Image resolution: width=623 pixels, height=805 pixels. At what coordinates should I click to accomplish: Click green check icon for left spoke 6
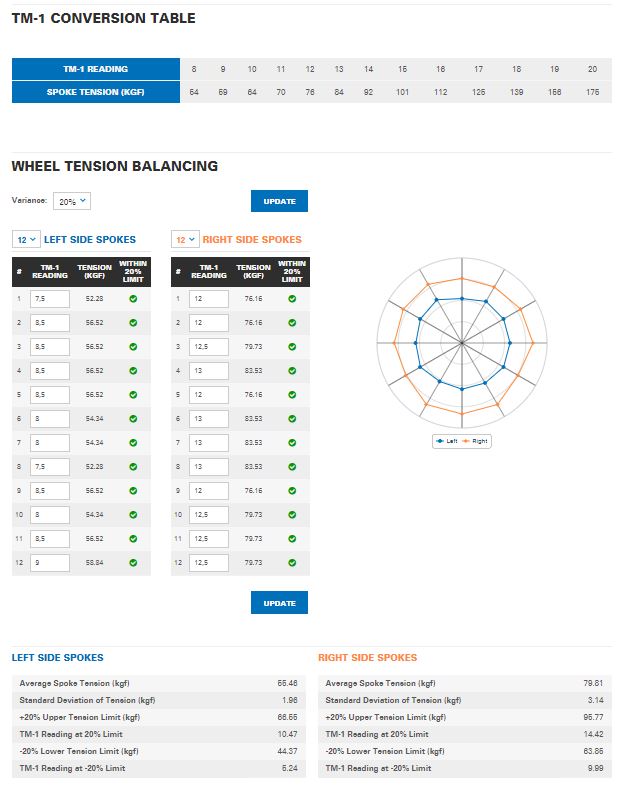tap(131, 418)
